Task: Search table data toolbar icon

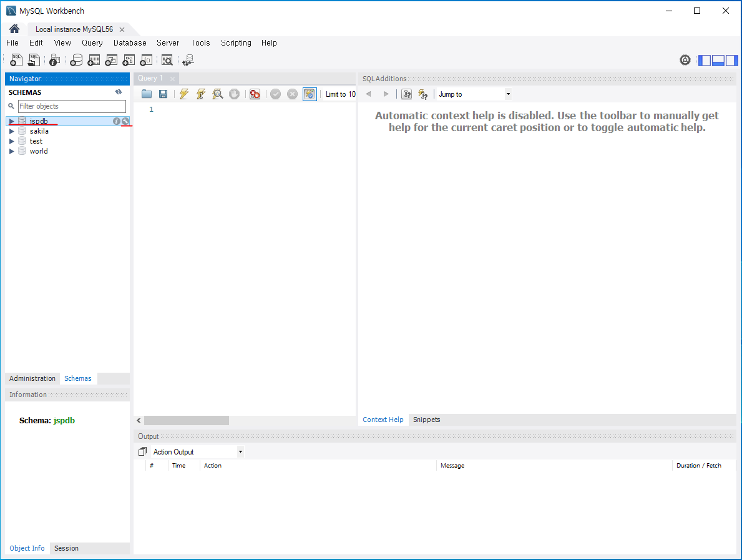Action: pos(167,60)
